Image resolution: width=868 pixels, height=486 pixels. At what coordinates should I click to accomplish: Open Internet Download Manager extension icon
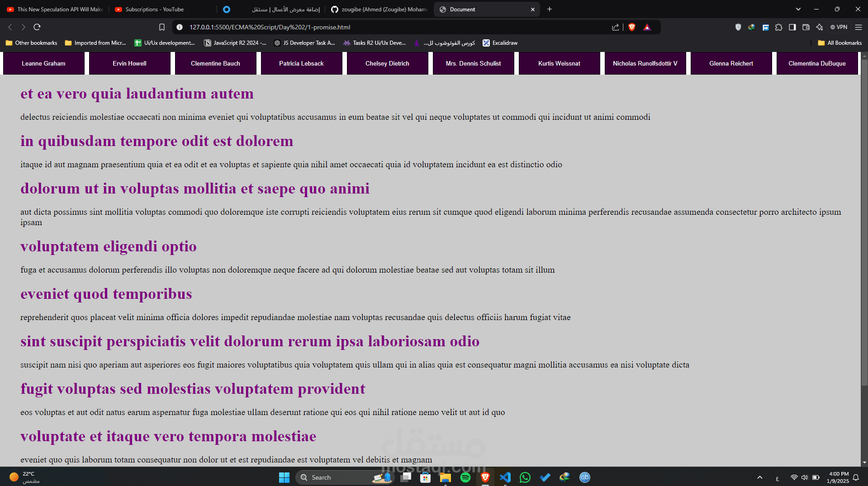click(x=752, y=27)
